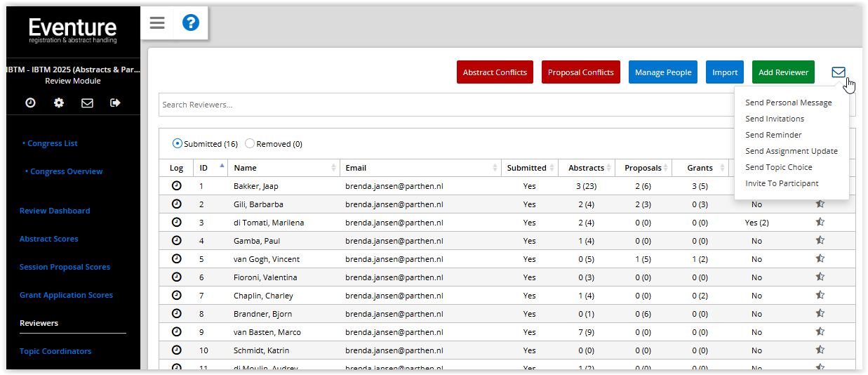Choose Send Personal Message from the menu
The height and width of the screenshot is (375, 868).
[788, 103]
